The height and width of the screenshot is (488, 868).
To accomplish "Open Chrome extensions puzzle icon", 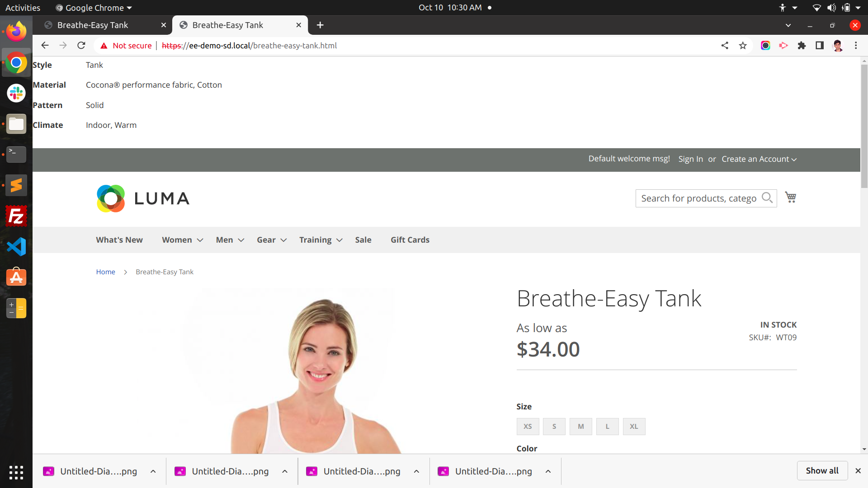I will tap(802, 45).
